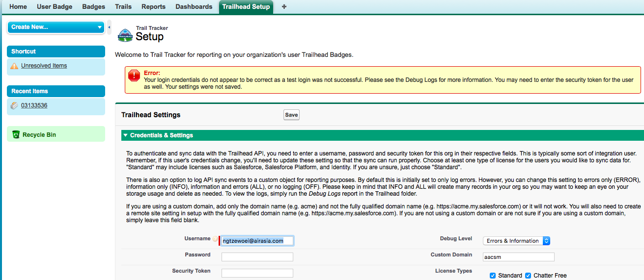Viewport: 644px width, 280px height.
Task: Edit the Custom Domain field
Action: click(519, 257)
